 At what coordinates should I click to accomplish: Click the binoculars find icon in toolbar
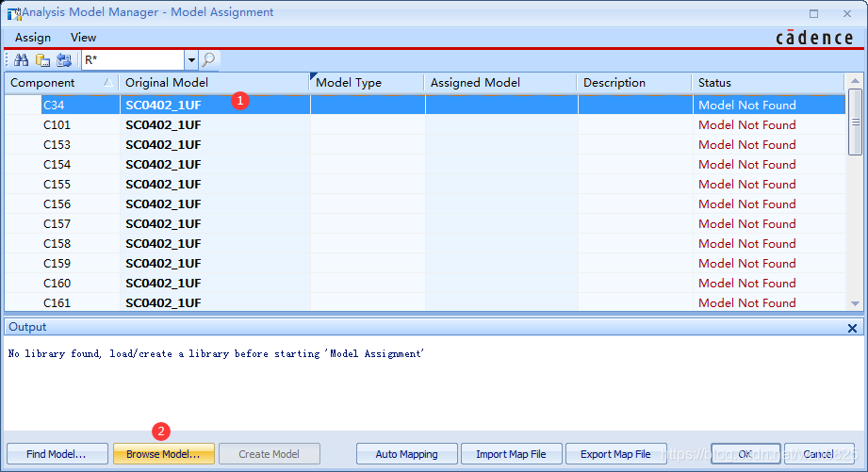[21, 60]
